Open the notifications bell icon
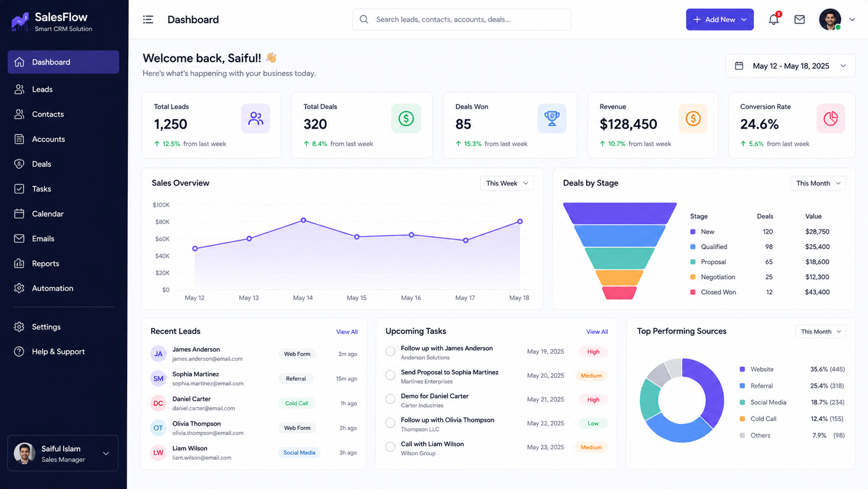This screenshot has height=489, width=868. point(774,20)
